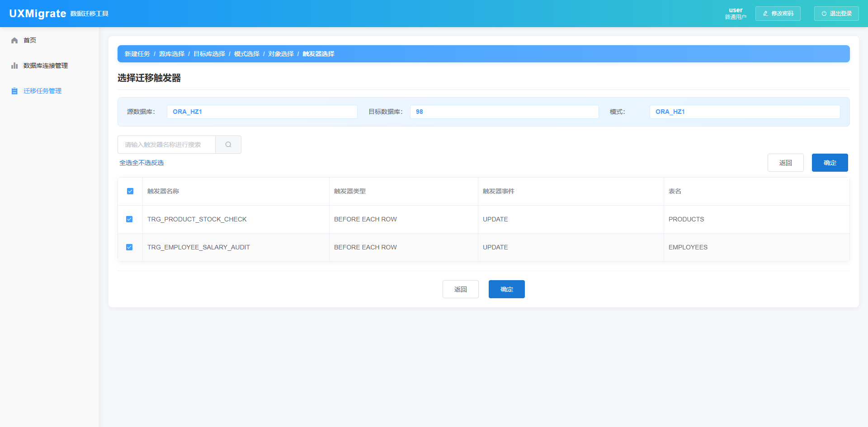Go to 首页 in the sidebar

30,41
